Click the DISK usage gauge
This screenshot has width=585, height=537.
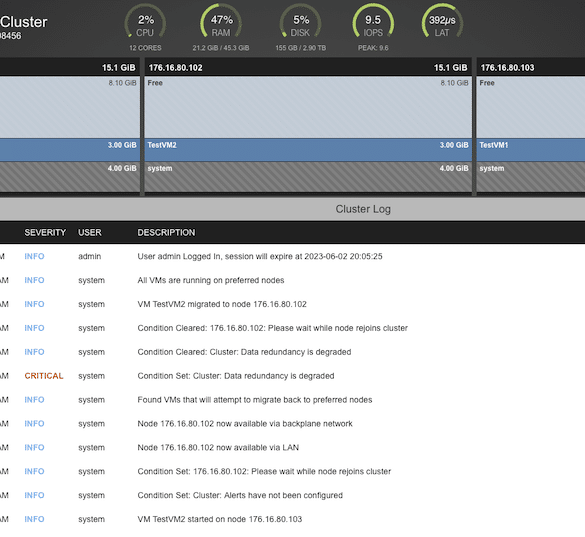point(300,22)
